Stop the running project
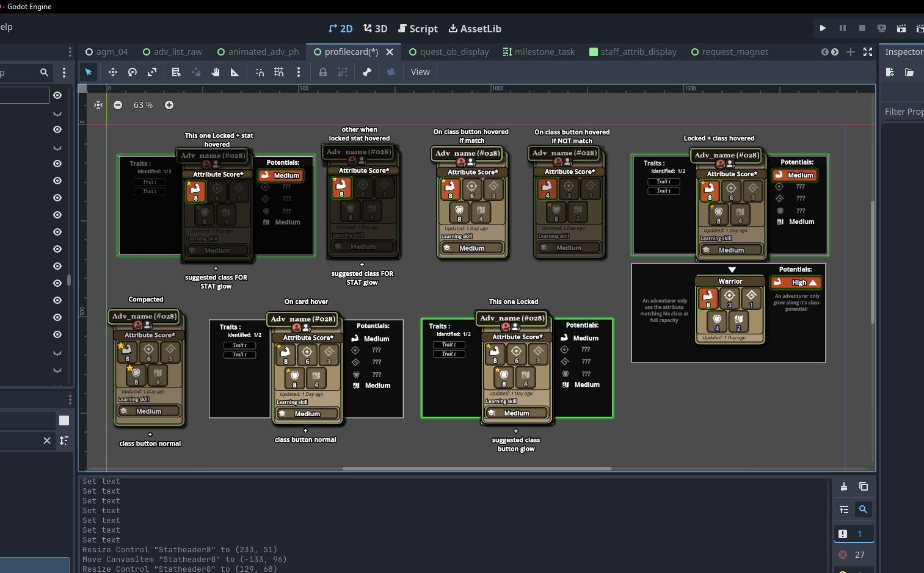This screenshot has height=573, width=924. pos(862,28)
